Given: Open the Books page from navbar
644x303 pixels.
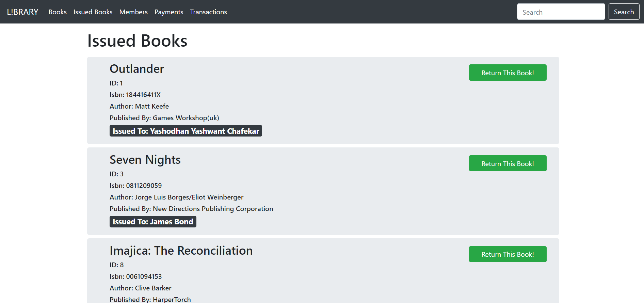Looking at the screenshot, I should pos(58,12).
